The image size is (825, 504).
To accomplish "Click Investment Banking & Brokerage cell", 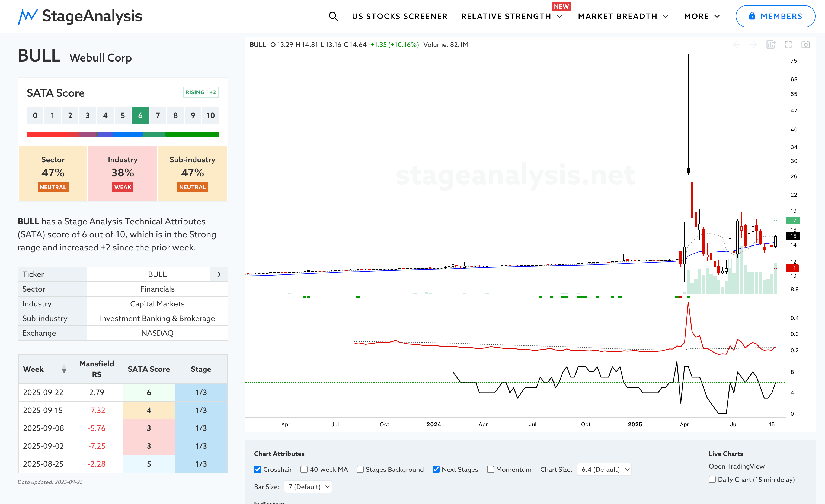I will click(157, 318).
